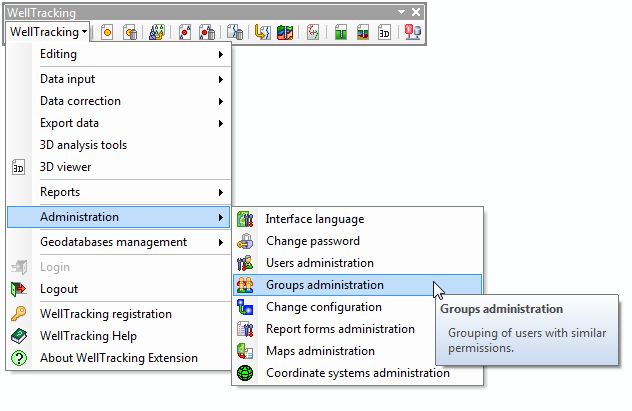Click the orange circle document with trash icon
Viewport: 632px width, 411px height.
coord(130,32)
